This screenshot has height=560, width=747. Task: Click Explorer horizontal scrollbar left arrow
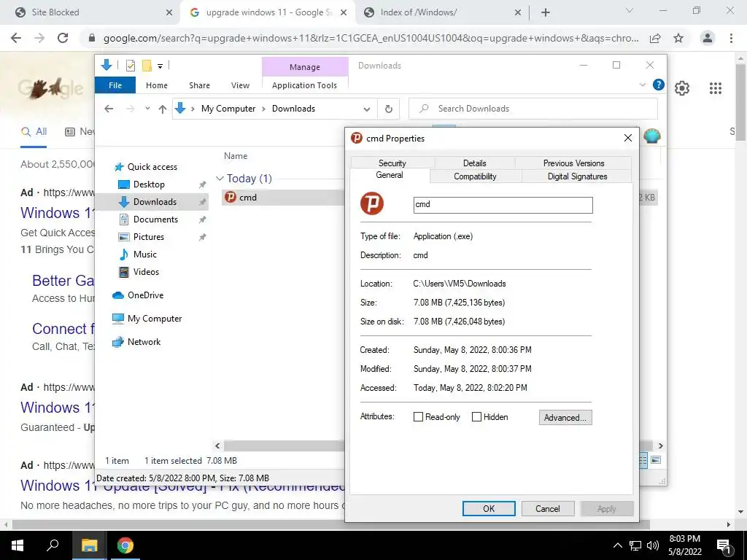pyautogui.click(x=217, y=446)
